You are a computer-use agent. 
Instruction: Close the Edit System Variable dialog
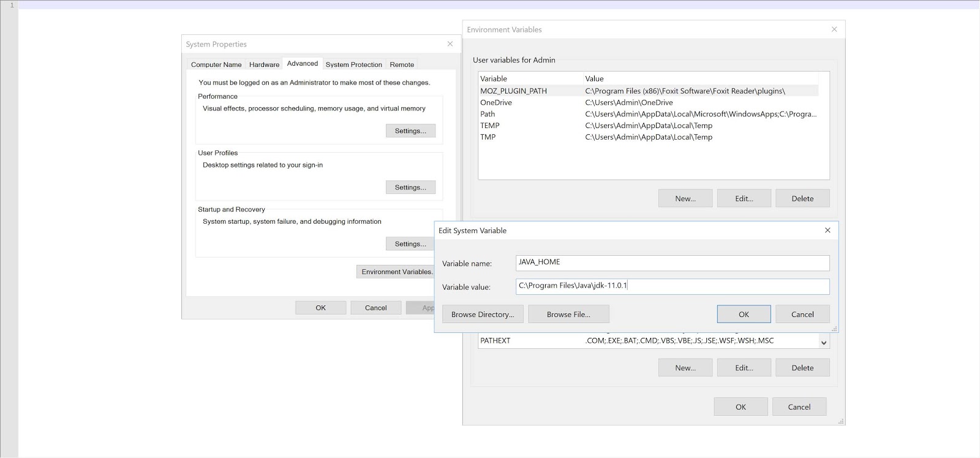tap(827, 231)
